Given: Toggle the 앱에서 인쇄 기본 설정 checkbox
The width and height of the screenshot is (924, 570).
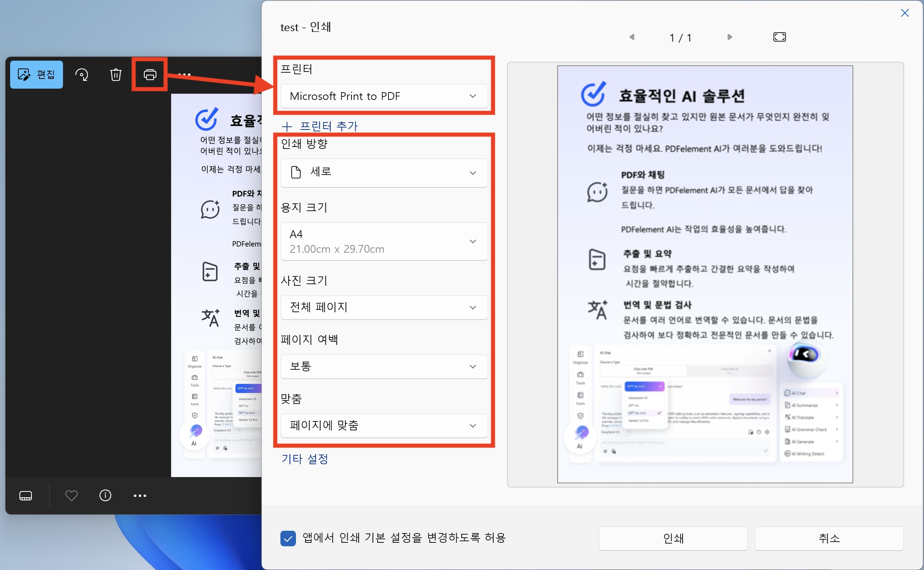Looking at the screenshot, I should coord(288,538).
